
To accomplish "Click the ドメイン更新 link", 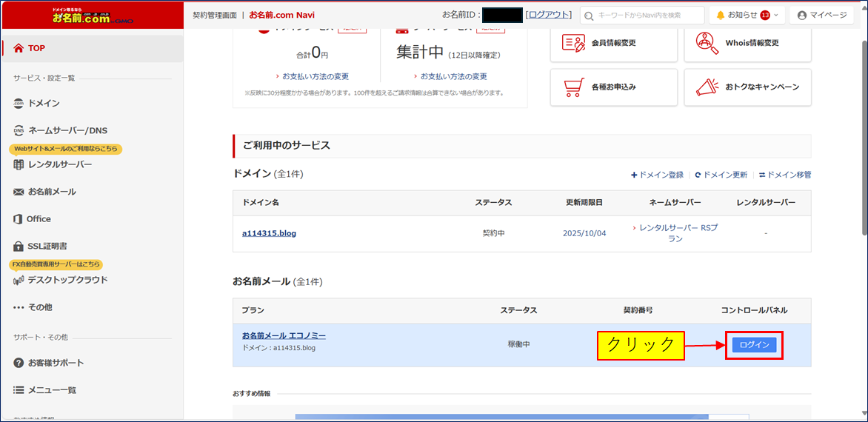I will pyautogui.click(x=721, y=175).
